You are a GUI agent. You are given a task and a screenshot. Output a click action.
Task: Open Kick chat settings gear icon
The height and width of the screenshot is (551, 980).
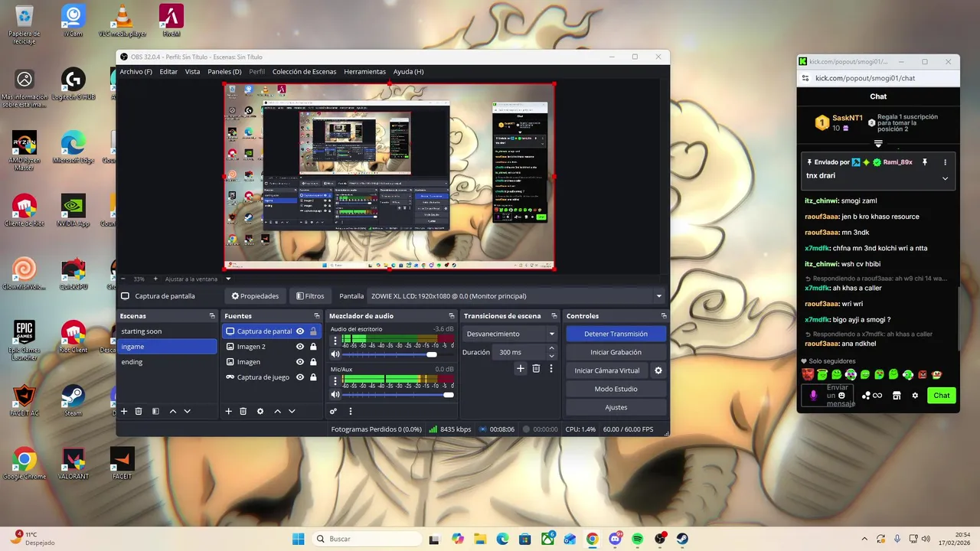click(x=915, y=396)
